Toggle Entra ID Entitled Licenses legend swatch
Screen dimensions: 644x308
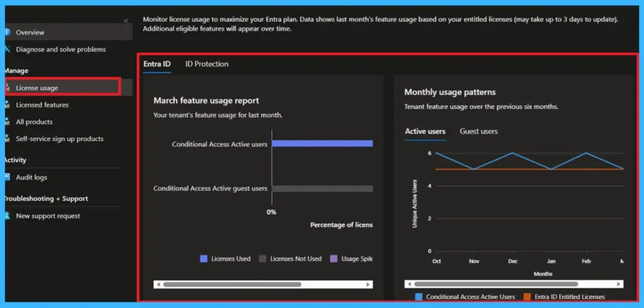click(528, 297)
